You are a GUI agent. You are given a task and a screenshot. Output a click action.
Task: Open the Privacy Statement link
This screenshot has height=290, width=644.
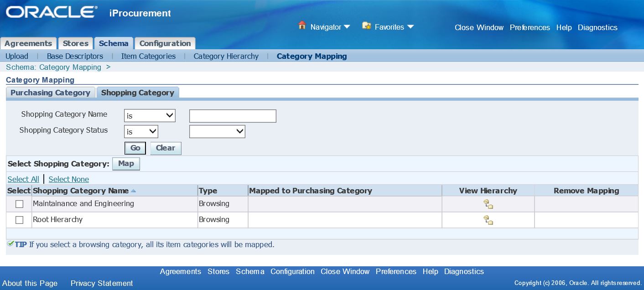102,283
